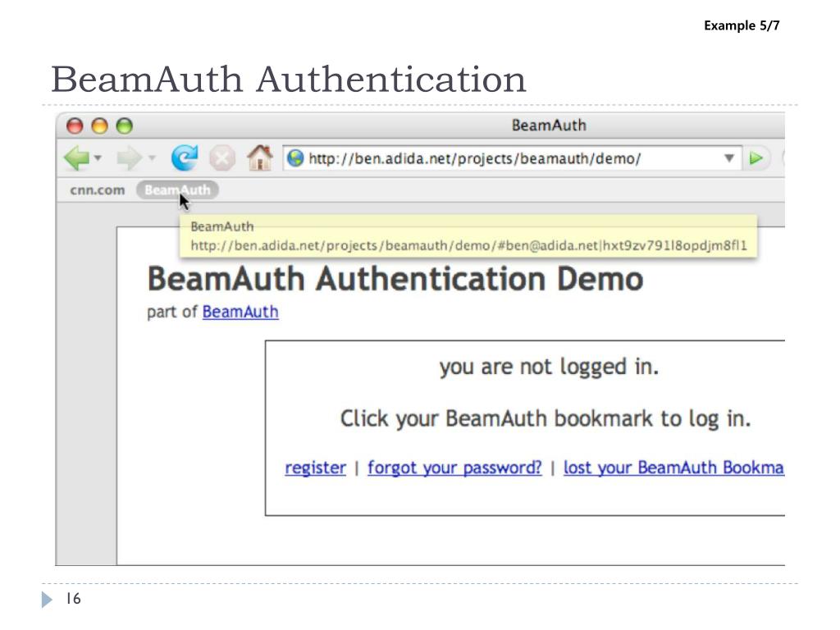
Task: Open the 'forgot your password?' link
Action: 454,468
